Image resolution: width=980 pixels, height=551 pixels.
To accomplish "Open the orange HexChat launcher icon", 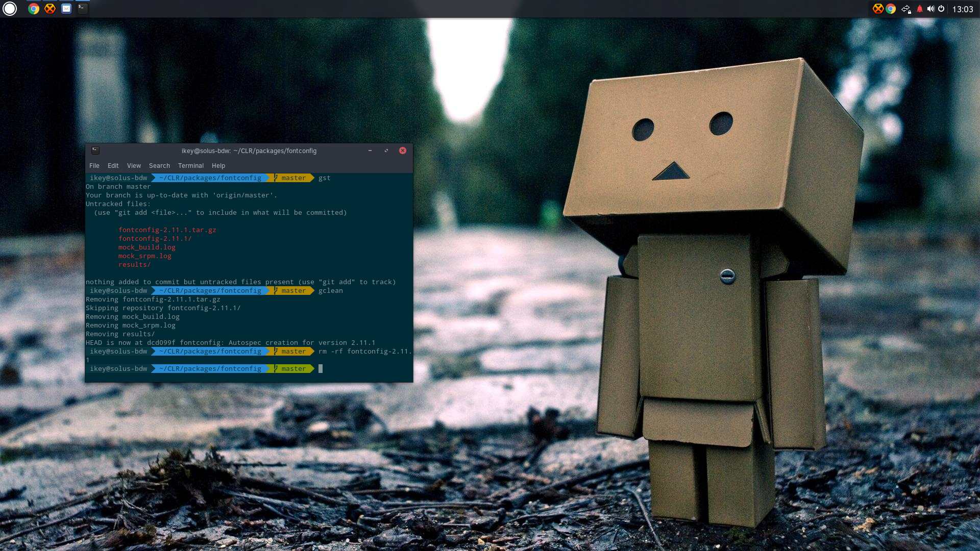I will tap(50, 9).
